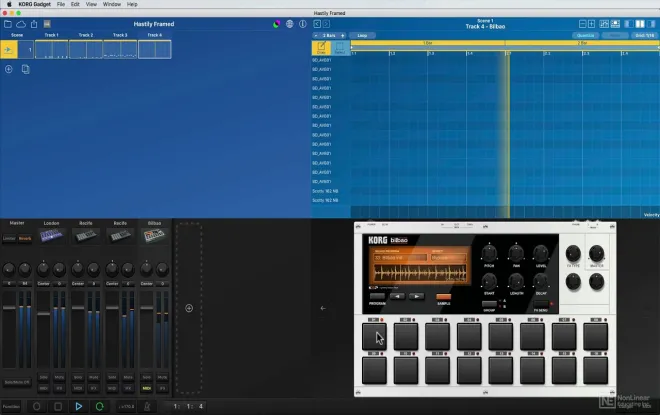The width and height of the screenshot is (660, 415).
Task: Open the File menu
Action: (61, 4)
